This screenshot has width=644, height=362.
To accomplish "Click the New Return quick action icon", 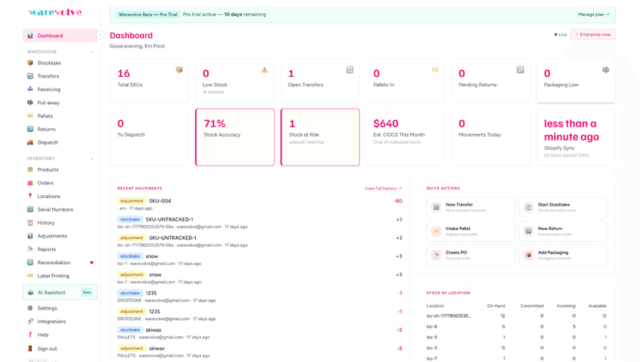I will pyautogui.click(x=529, y=231).
